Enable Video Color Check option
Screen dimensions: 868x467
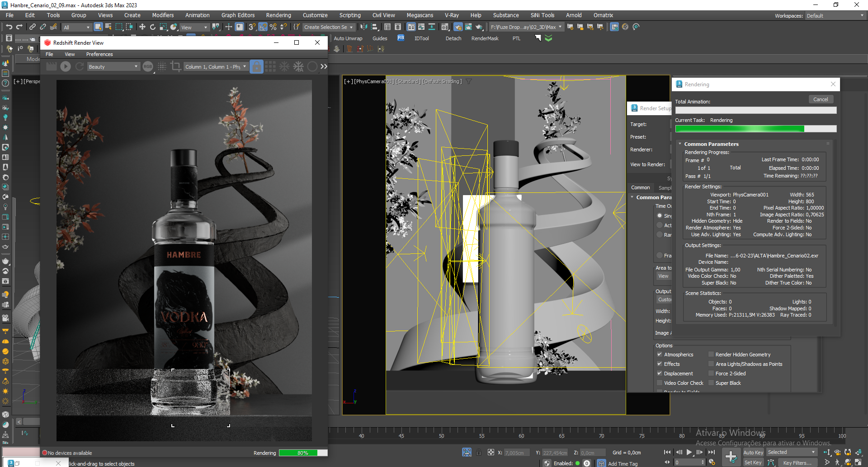pyautogui.click(x=660, y=383)
